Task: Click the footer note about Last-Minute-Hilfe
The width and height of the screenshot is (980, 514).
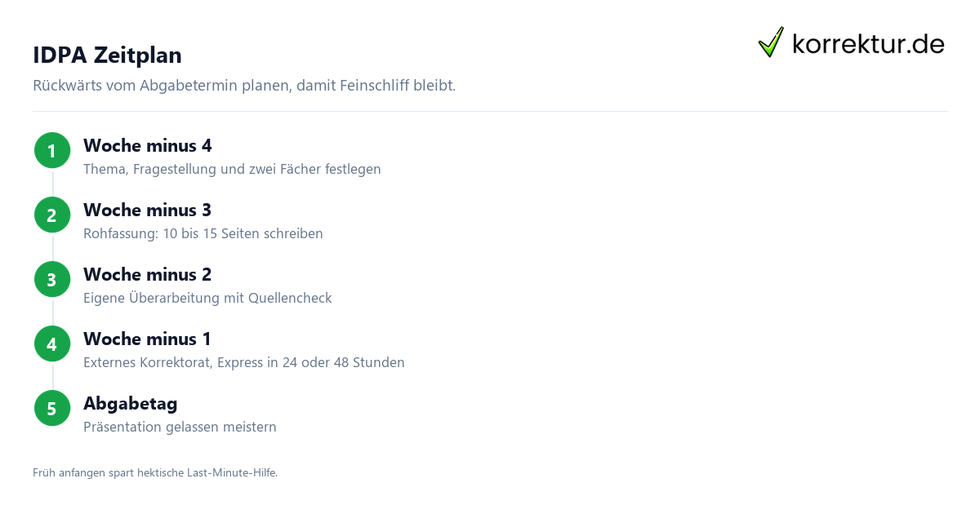Action: [x=155, y=472]
